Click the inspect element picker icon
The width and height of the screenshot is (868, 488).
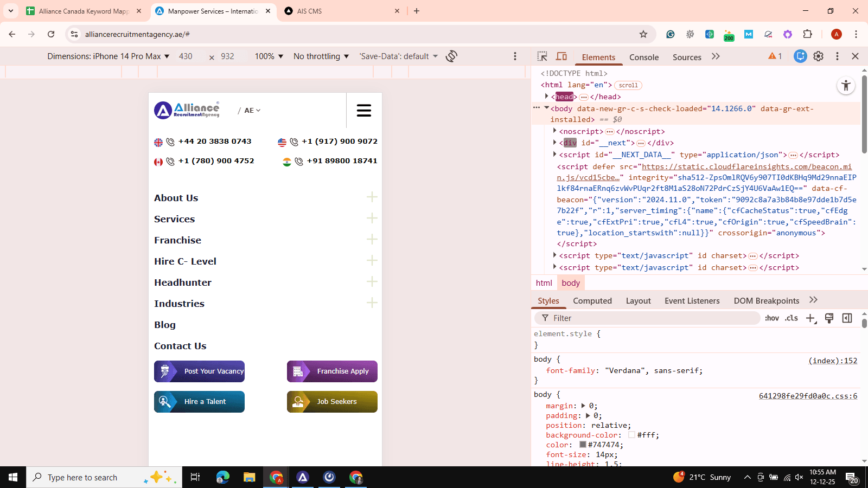tap(542, 56)
